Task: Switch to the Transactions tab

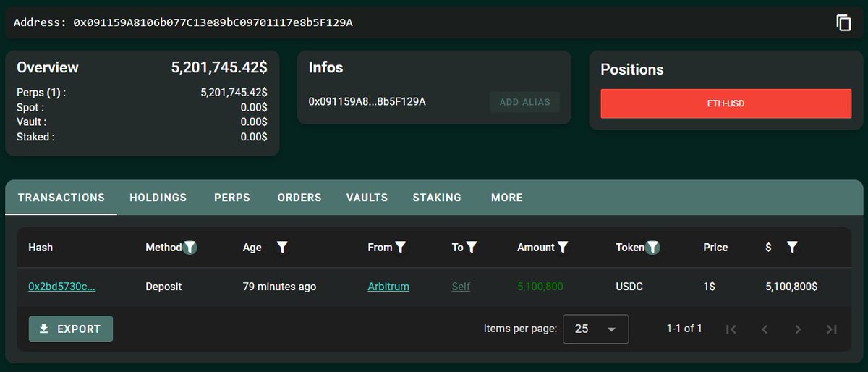Action: click(x=61, y=198)
